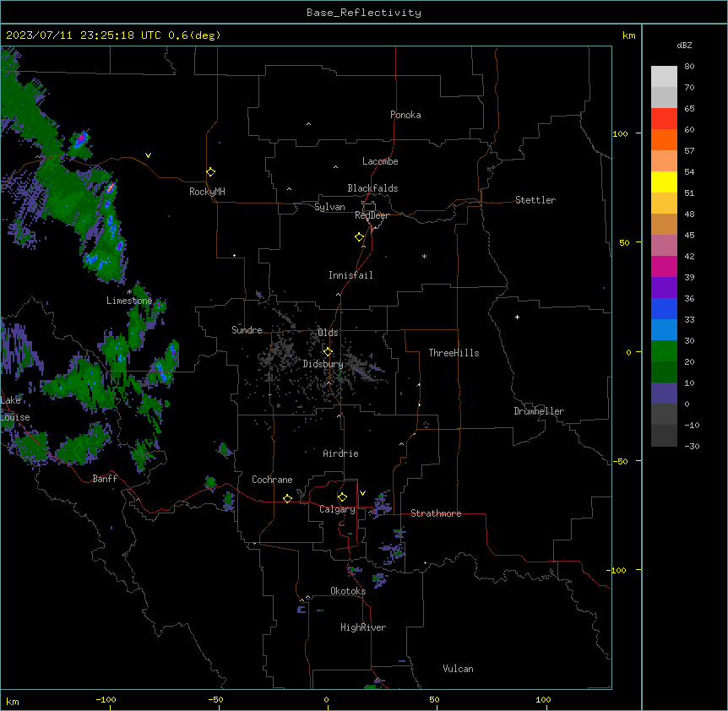Click the Okotoks label
Viewport: 728px width, 711px height.
tap(348, 591)
